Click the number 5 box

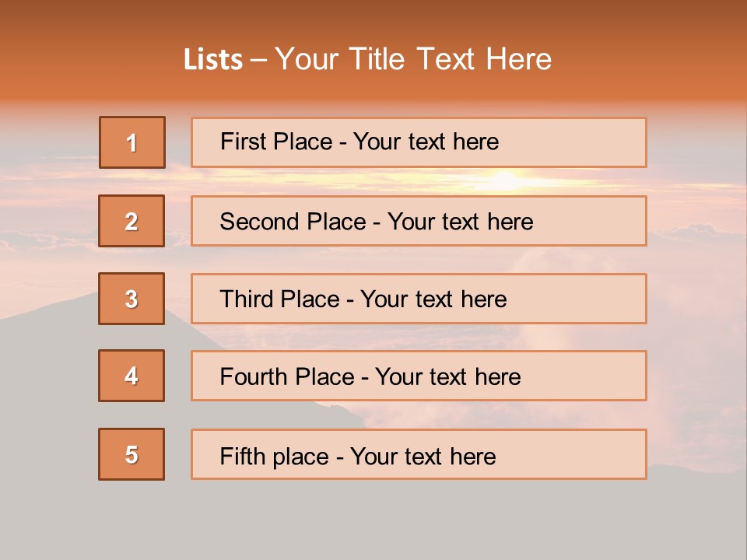[x=132, y=454]
